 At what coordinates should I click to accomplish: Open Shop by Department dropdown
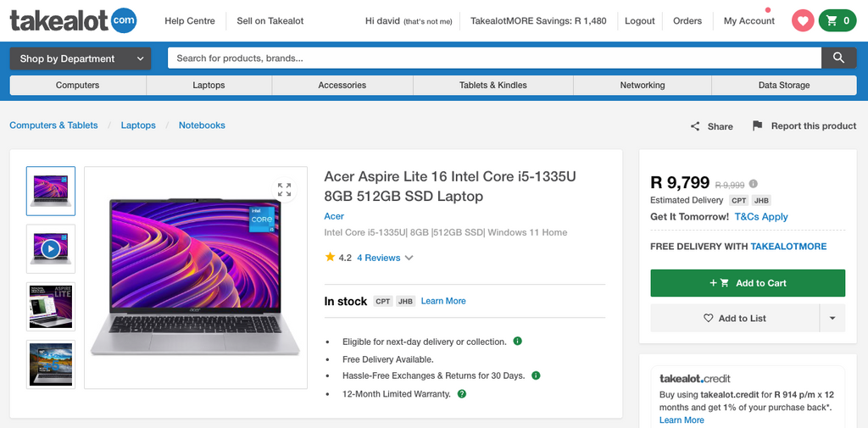81,58
